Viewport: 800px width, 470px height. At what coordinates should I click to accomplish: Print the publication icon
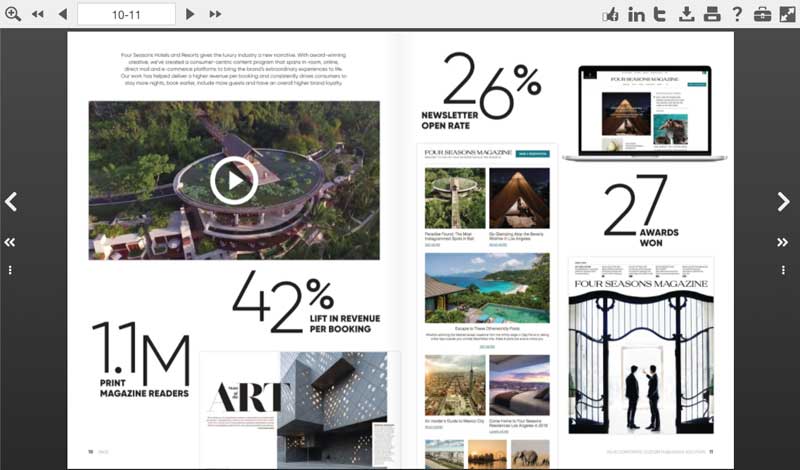click(712, 14)
